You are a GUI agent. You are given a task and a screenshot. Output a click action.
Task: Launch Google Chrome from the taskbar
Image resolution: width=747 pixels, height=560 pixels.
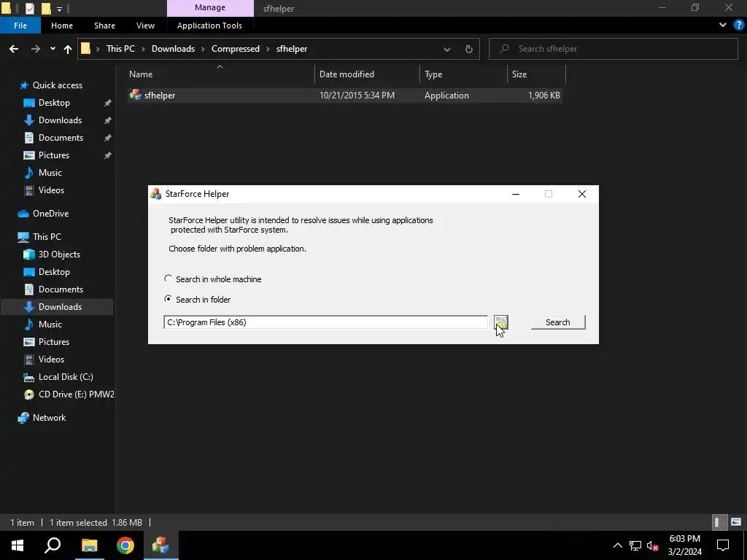[125, 545]
